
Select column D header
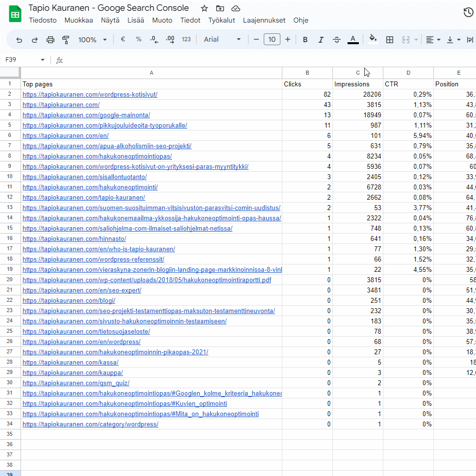408,73
